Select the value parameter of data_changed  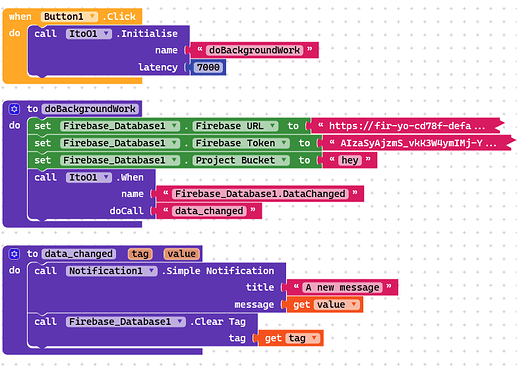click(x=182, y=254)
